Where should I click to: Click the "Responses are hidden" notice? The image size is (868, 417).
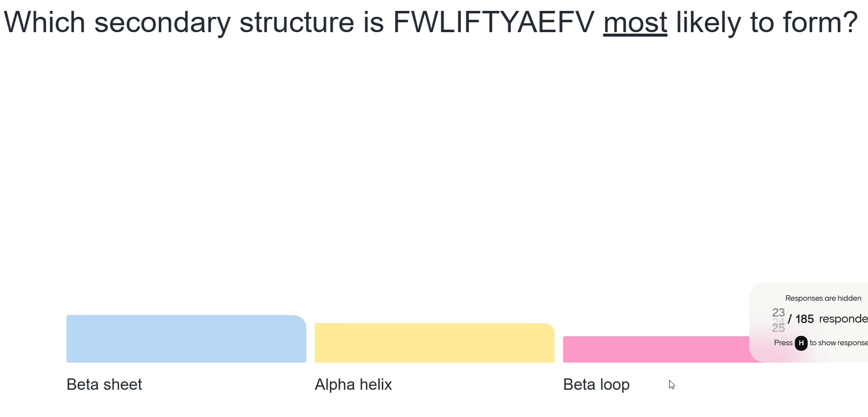tap(823, 298)
